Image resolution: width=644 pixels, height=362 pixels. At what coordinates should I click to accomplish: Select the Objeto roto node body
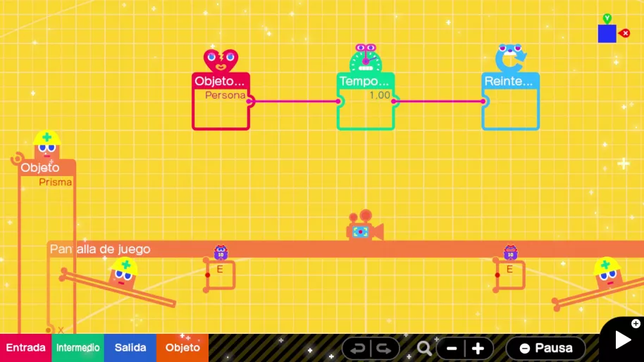(221, 101)
